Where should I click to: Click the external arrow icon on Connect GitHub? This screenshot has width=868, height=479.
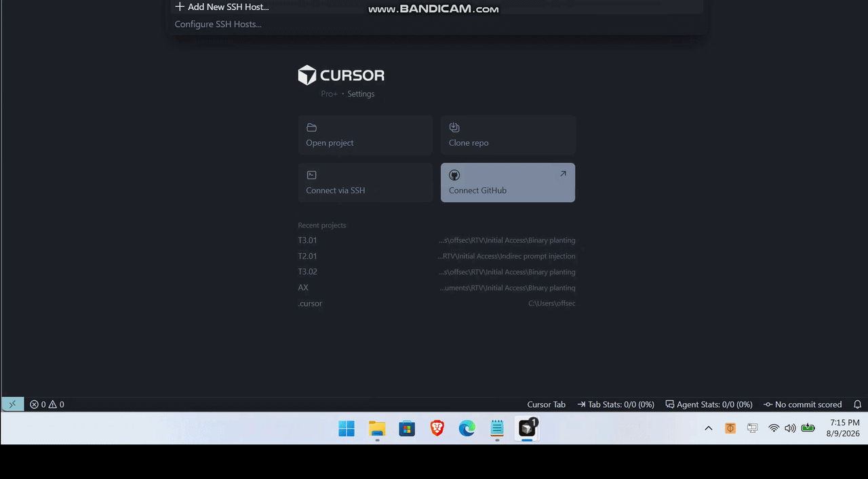pos(563,174)
